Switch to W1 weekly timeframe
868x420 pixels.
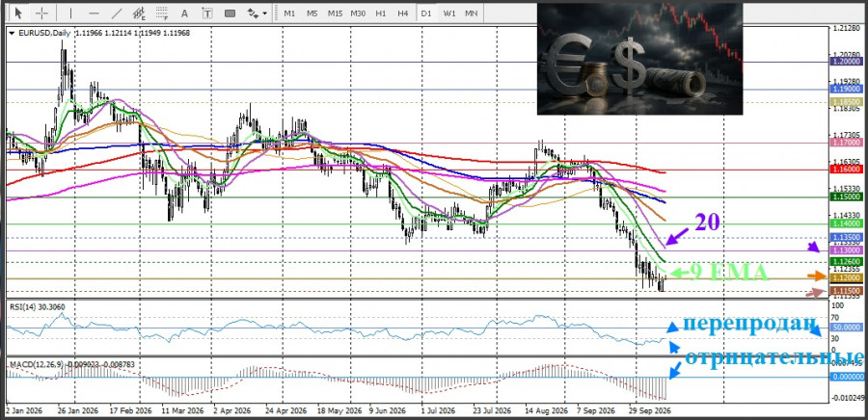449,13
